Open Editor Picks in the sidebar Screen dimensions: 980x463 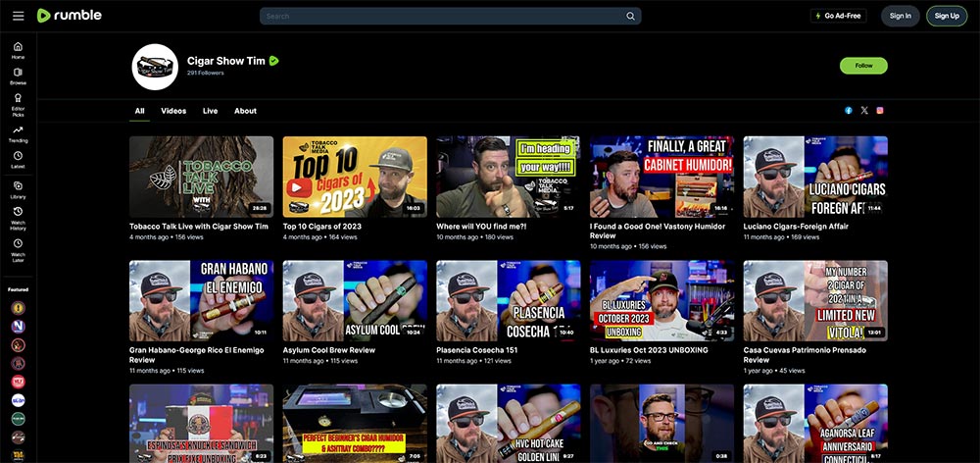(18, 105)
